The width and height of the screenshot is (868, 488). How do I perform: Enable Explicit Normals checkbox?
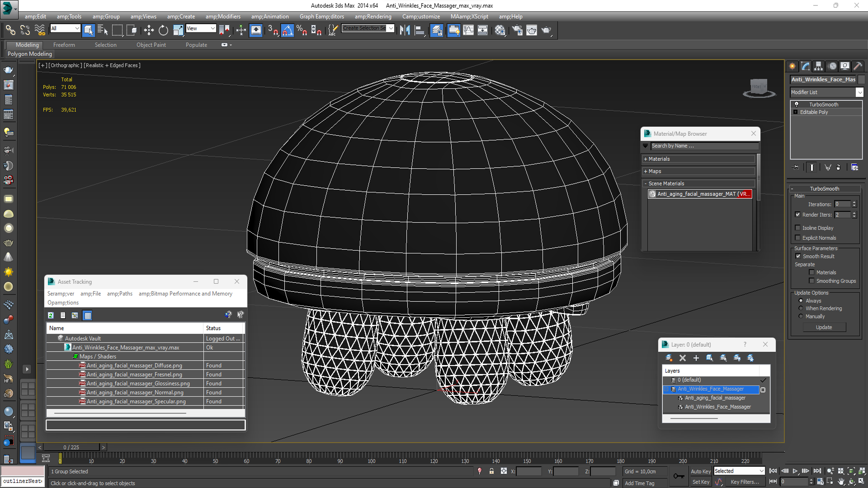tap(797, 238)
